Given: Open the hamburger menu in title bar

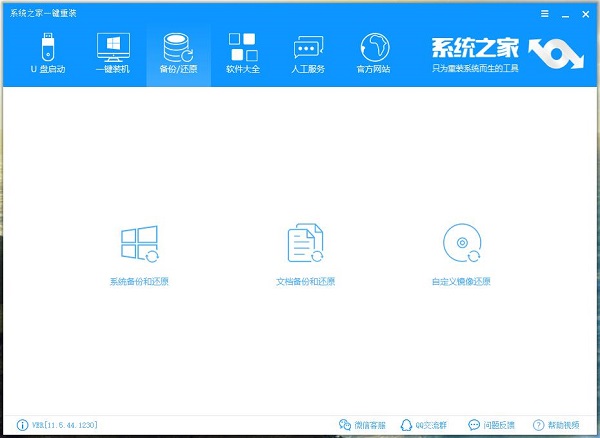Looking at the screenshot, I should 545,14.
